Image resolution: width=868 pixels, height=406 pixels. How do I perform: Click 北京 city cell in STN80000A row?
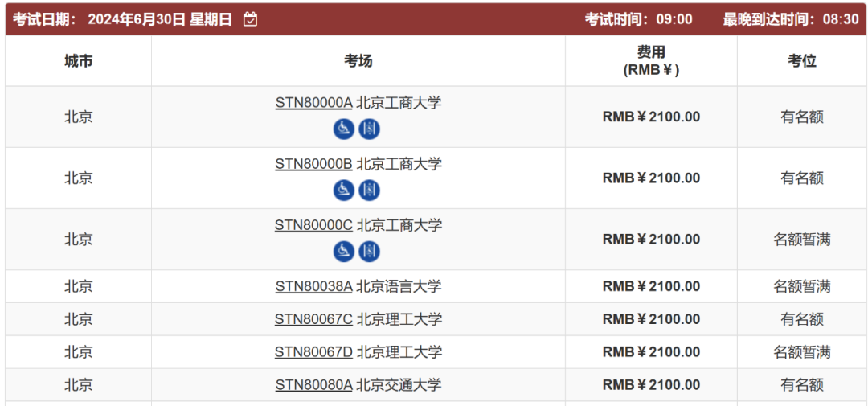[x=79, y=117]
